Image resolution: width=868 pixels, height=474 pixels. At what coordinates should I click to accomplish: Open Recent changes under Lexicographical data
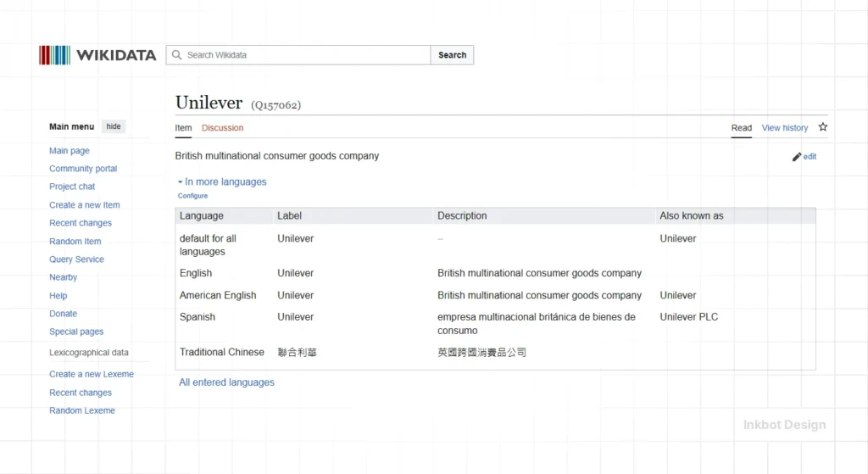click(81, 393)
